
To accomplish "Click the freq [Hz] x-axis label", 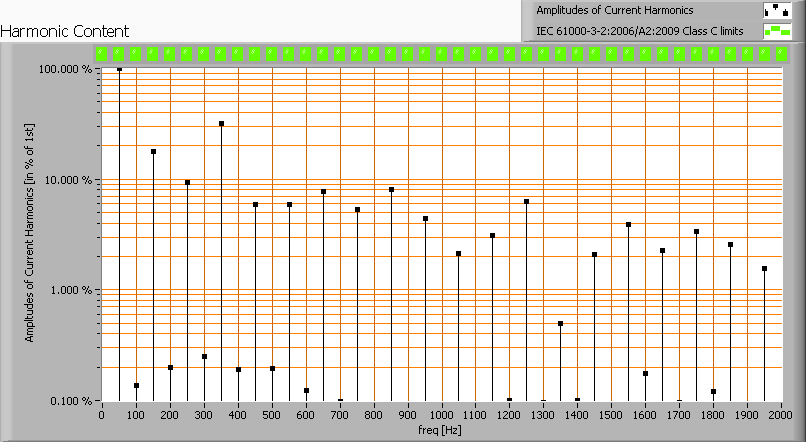I will (439, 430).
